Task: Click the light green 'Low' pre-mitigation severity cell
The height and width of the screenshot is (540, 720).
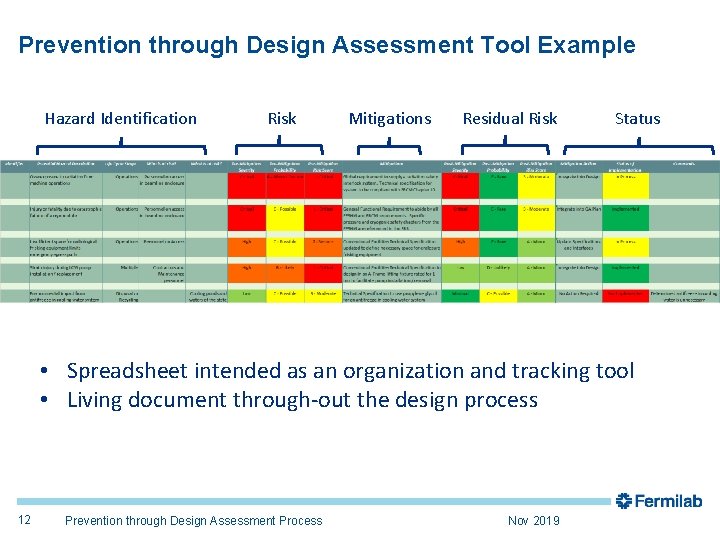Action: 247,296
